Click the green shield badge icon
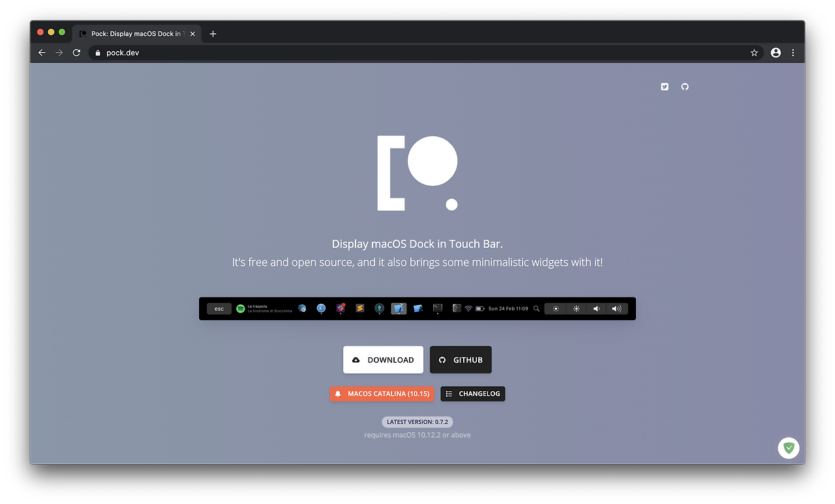This screenshot has width=835, height=504. tap(789, 448)
